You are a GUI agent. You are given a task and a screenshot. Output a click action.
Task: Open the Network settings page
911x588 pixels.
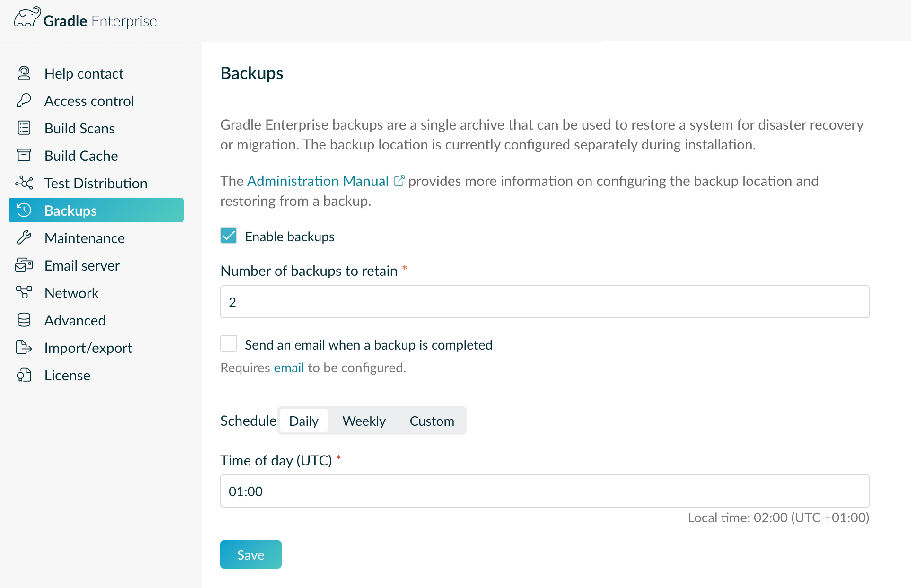pos(71,293)
